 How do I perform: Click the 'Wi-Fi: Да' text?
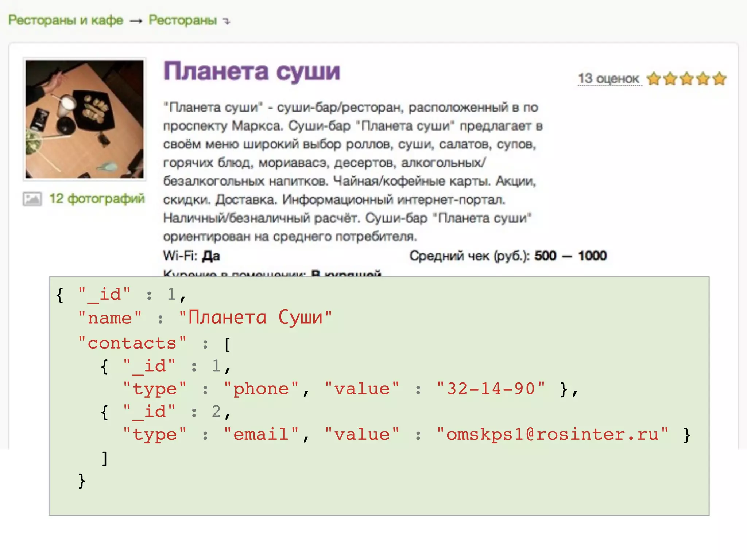tap(191, 256)
